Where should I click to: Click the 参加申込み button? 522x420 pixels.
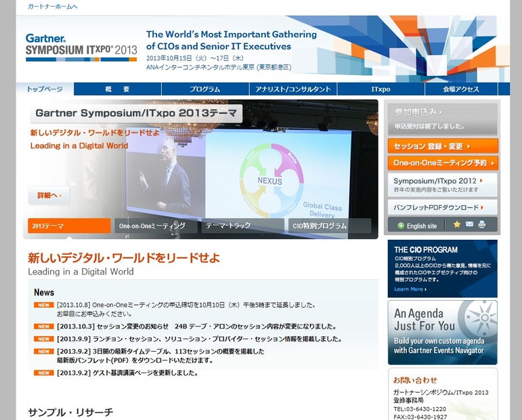click(x=442, y=119)
